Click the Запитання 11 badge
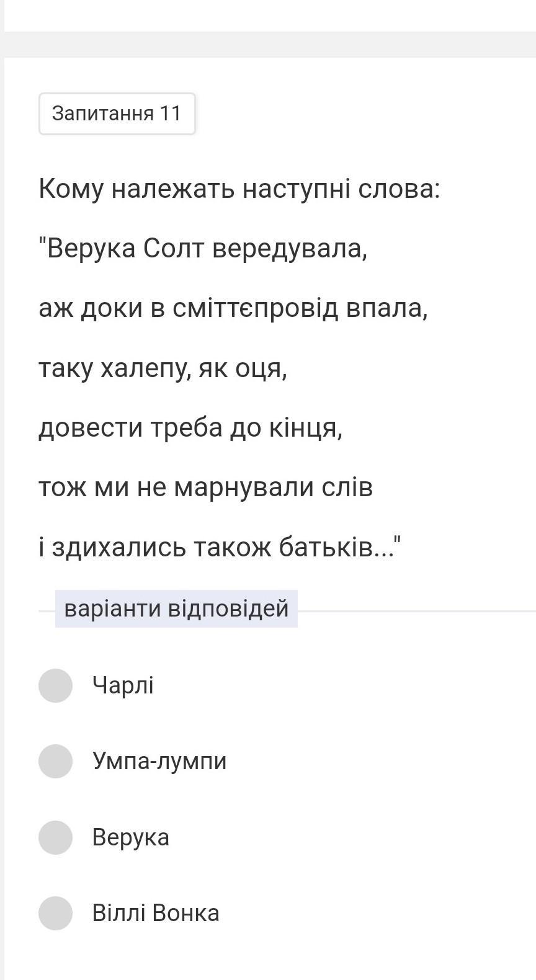 (117, 114)
